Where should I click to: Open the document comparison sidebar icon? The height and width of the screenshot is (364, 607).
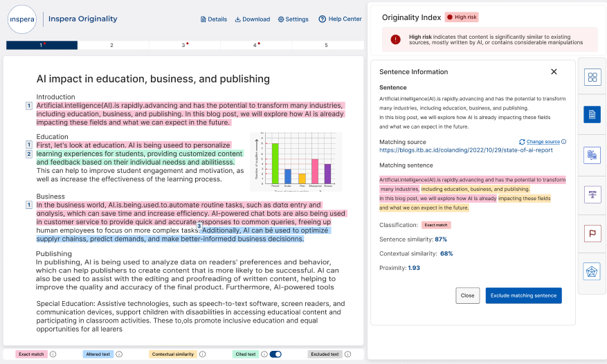click(592, 155)
